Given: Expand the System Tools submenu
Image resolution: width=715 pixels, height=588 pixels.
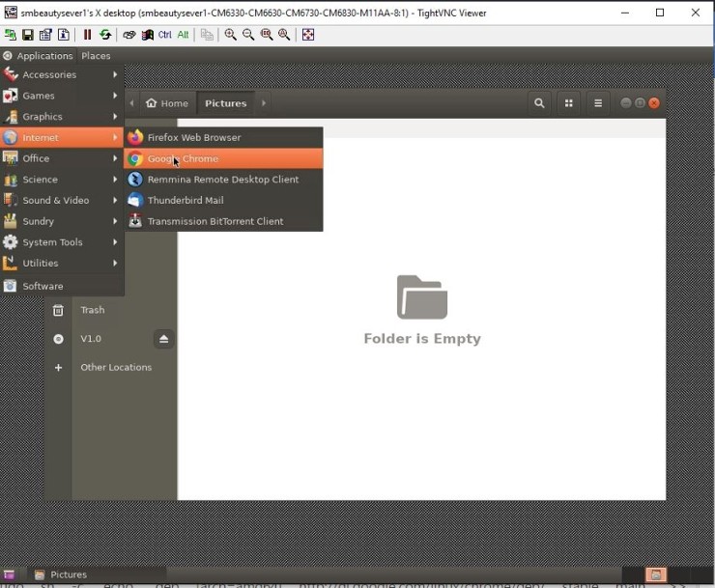Looking at the screenshot, I should pyautogui.click(x=62, y=242).
